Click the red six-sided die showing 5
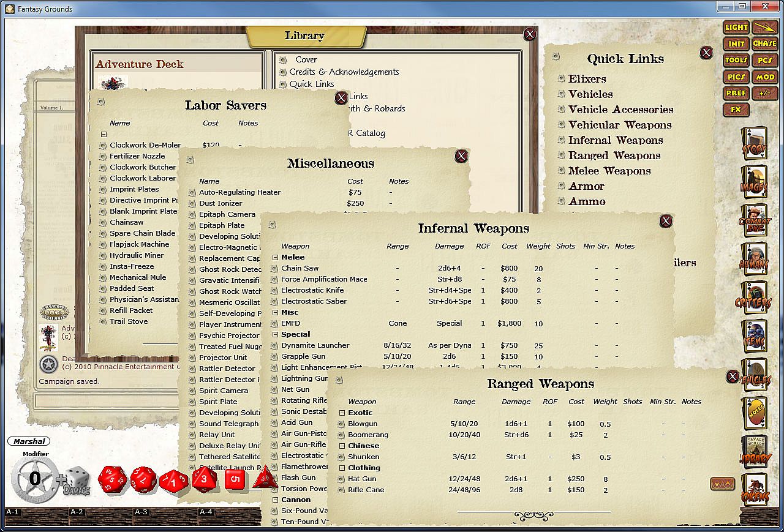 [235, 479]
